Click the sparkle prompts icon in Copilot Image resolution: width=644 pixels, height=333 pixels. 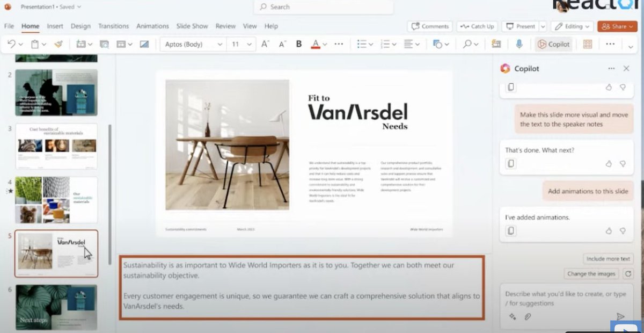click(x=513, y=317)
